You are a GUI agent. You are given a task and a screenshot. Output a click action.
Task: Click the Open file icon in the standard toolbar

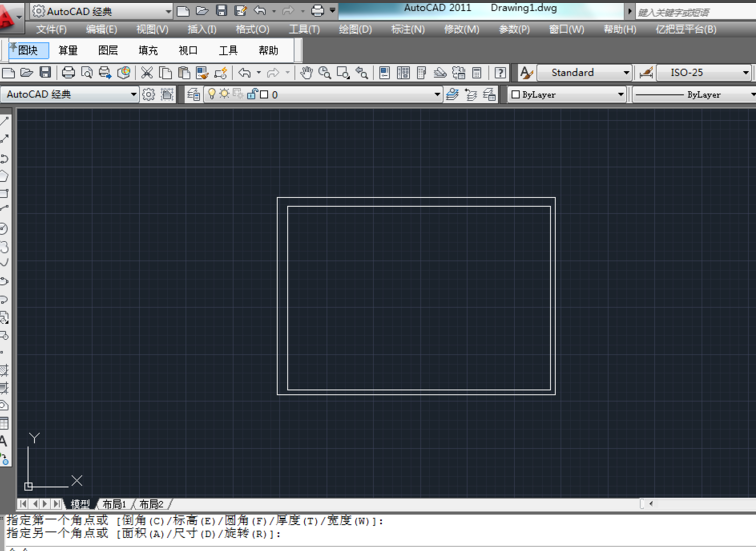pyautogui.click(x=27, y=73)
